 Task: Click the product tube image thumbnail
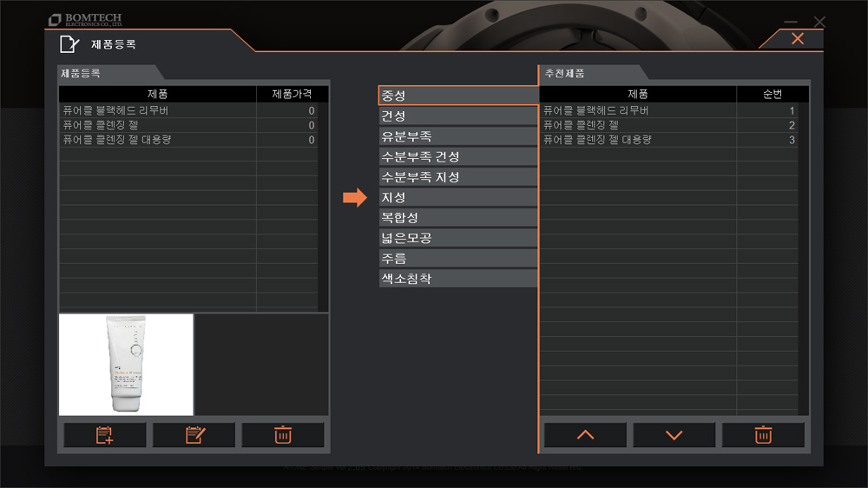[126, 365]
